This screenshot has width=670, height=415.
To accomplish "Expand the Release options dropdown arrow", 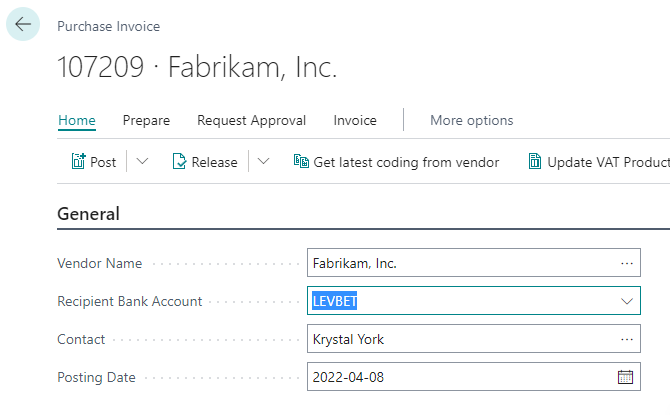I will tap(264, 162).
